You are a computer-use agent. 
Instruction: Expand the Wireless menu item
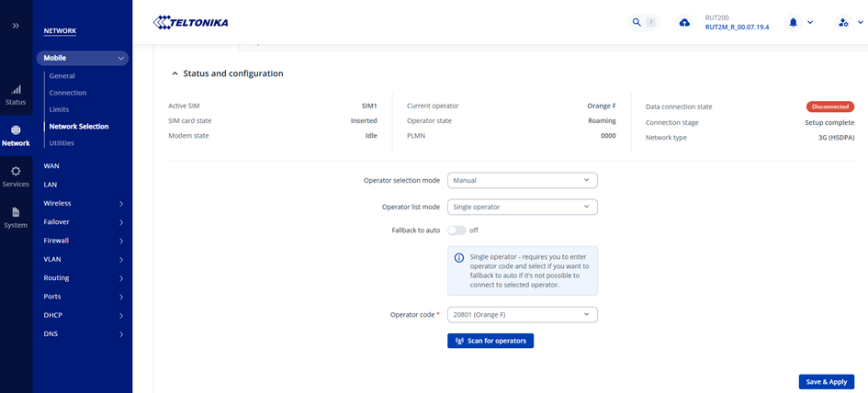(83, 203)
